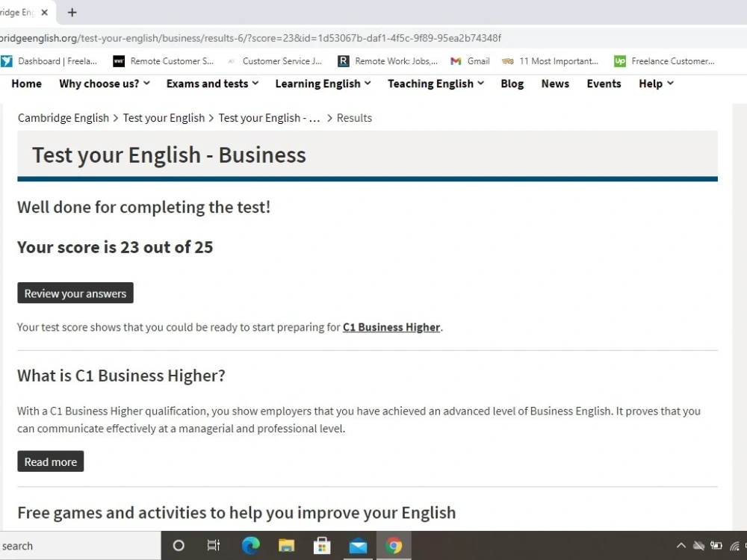Close the Cambridge English browser tab
Image resolution: width=747 pixels, height=560 pixels.
coord(44,13)
